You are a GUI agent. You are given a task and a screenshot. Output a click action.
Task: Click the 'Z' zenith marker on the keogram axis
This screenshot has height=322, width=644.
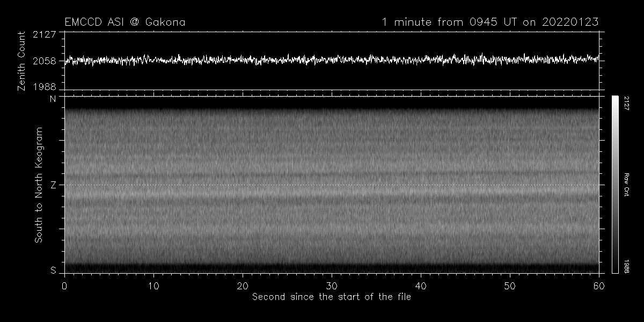coord(53,185)
